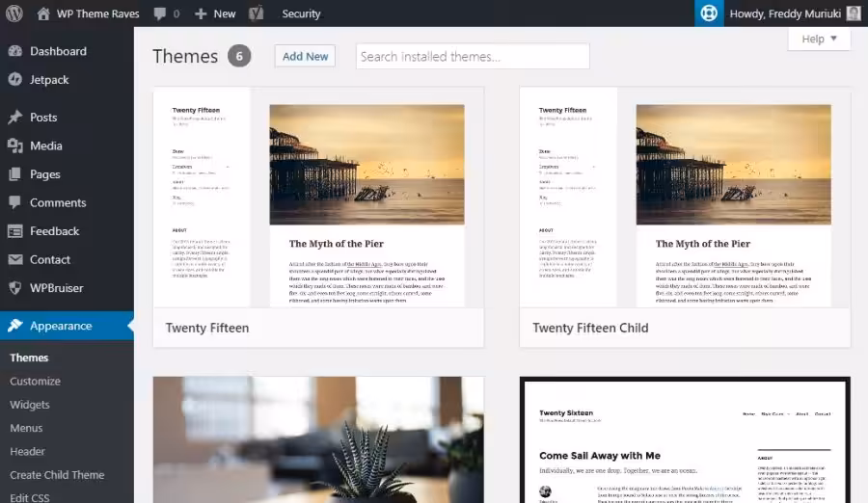The image size is (868, 503).
Task: Open the theme with the plant photo
Action: 318,440
